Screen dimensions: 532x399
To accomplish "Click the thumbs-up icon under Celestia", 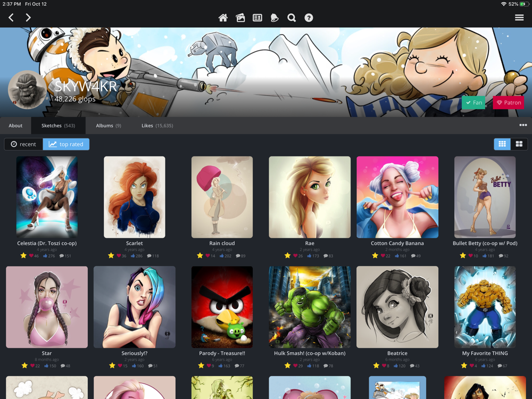I will 45,255.
